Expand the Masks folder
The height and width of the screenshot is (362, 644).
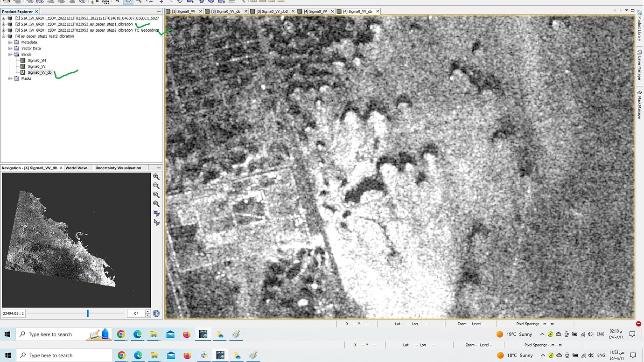pos(10,78)
